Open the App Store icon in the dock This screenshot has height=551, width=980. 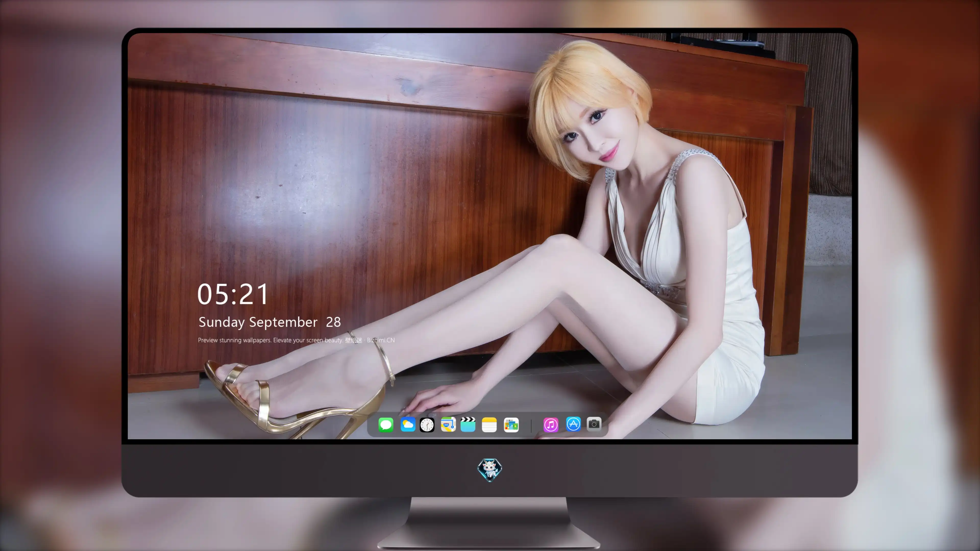tap(573, 424)
